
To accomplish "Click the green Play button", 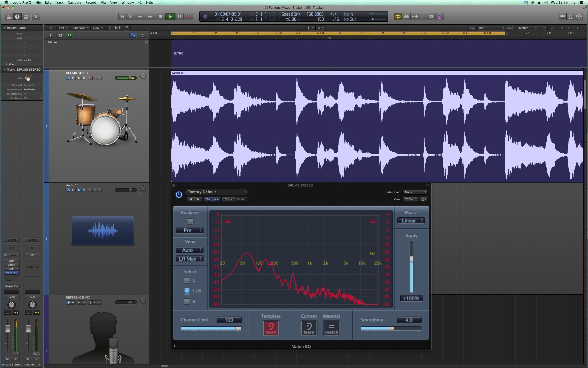I will [x=170, y=17].
